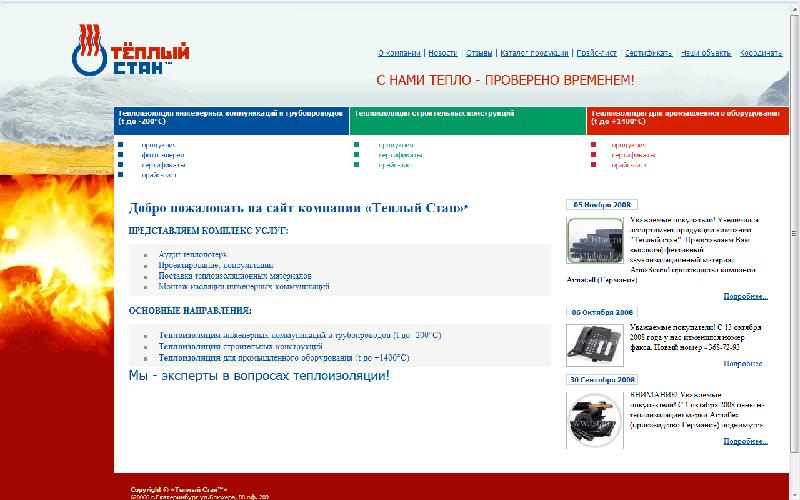Click the С НАМИ ТЕПЛО slogan
Image resolution: width=800 pixels, height=500 pixels.
tap(506, 80)
